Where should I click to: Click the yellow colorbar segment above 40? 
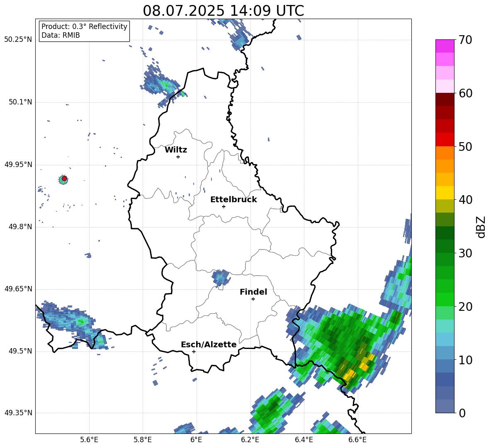pos(445,193)
